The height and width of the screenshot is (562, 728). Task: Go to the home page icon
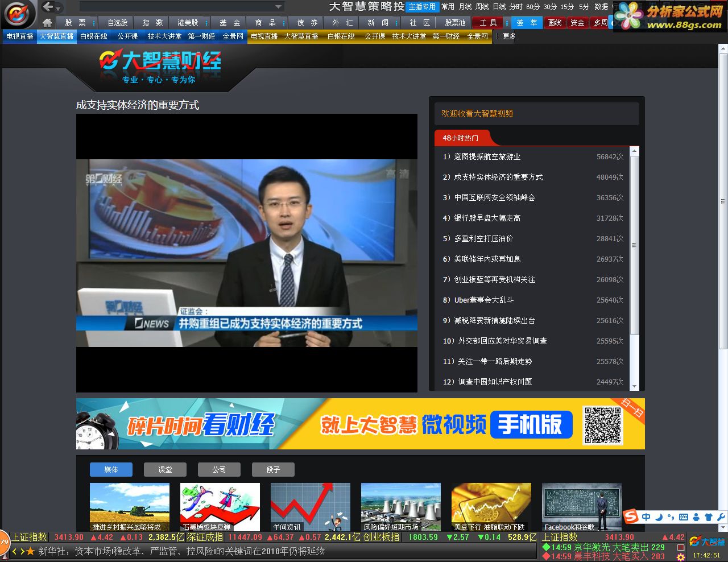click(47, 23)
